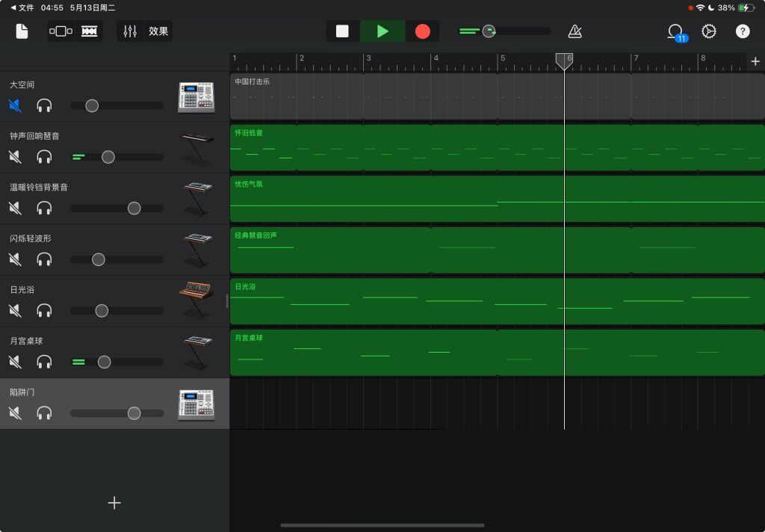Add a song section with the ruler plus
The width and height of the screenshot is (765, 532).
tap(755, 61)
